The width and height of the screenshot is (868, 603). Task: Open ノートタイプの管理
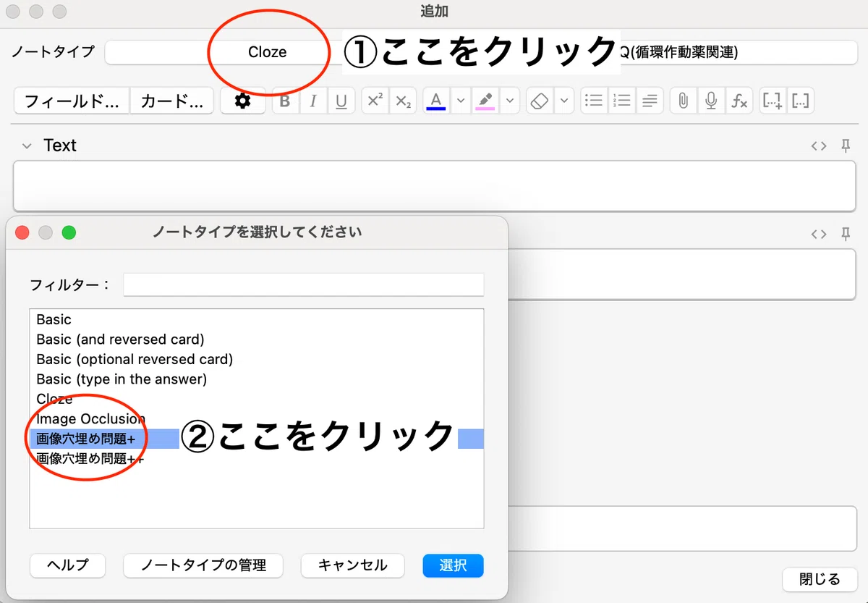[203, 565]
